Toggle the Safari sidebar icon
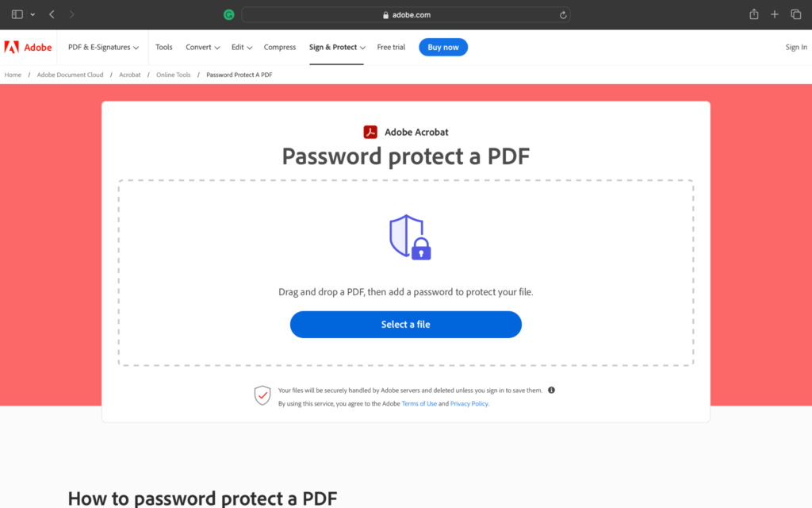The height and width of the screenshot is (508, 812). [17, 14]
